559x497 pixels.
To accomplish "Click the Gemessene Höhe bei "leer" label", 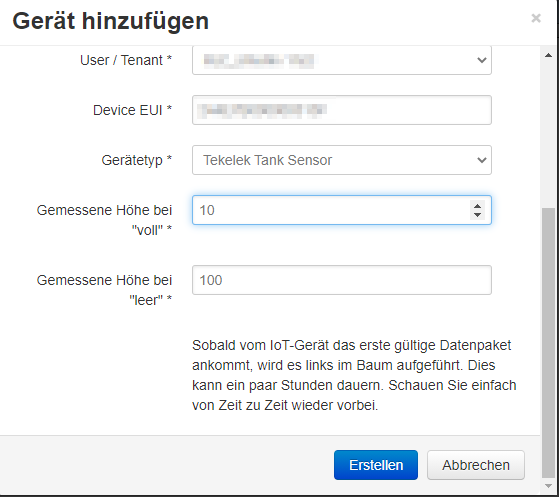I will click(x=104, y=290).
